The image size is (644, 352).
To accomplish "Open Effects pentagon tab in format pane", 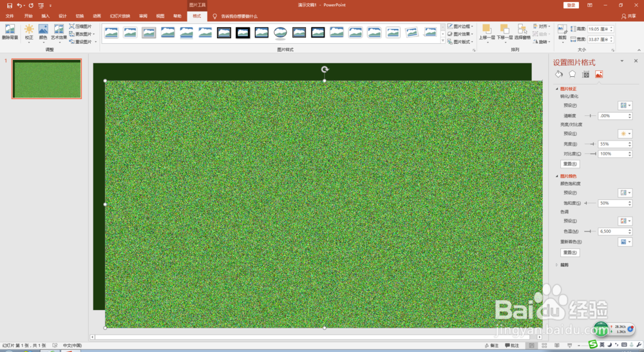I will point(572,74).
